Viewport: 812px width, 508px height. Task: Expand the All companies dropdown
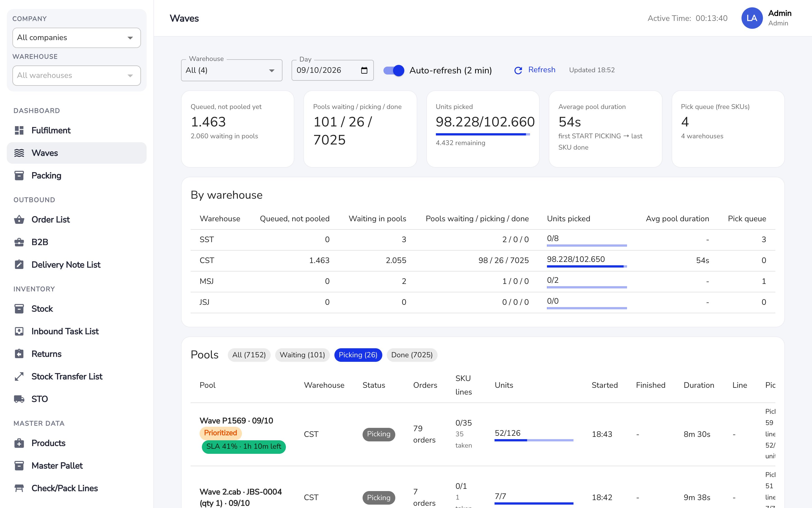point(76,38)
